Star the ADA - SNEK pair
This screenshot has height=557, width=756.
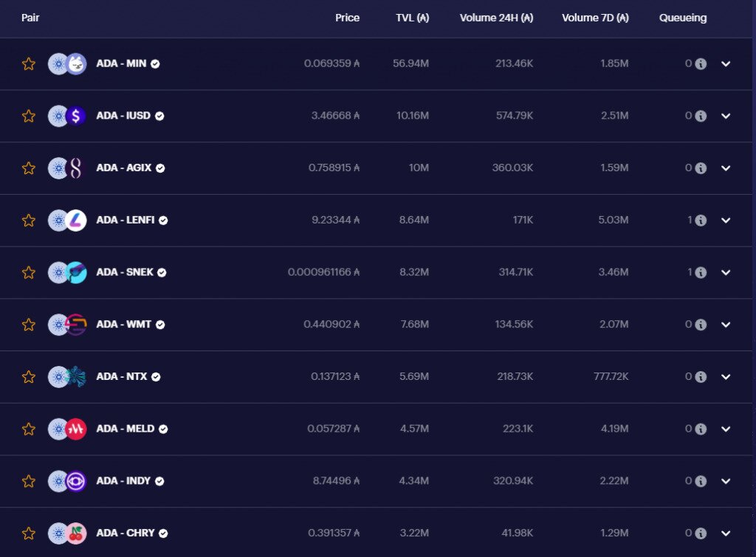pos(28,272)
